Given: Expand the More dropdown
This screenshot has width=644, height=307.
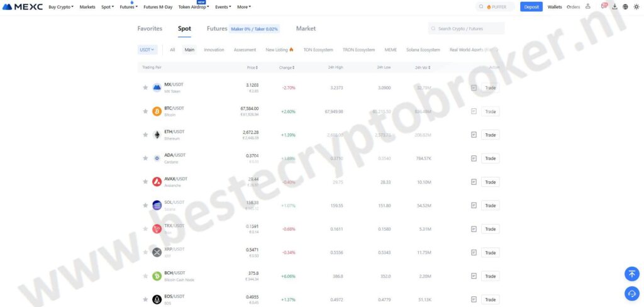Looking at the screenshot, I should tap(244, 7).
